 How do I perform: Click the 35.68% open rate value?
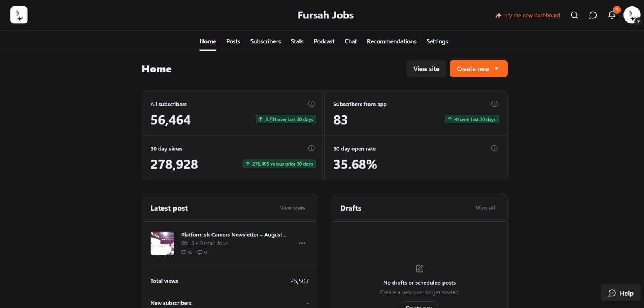pyautogui.click(x=355, y=164)
